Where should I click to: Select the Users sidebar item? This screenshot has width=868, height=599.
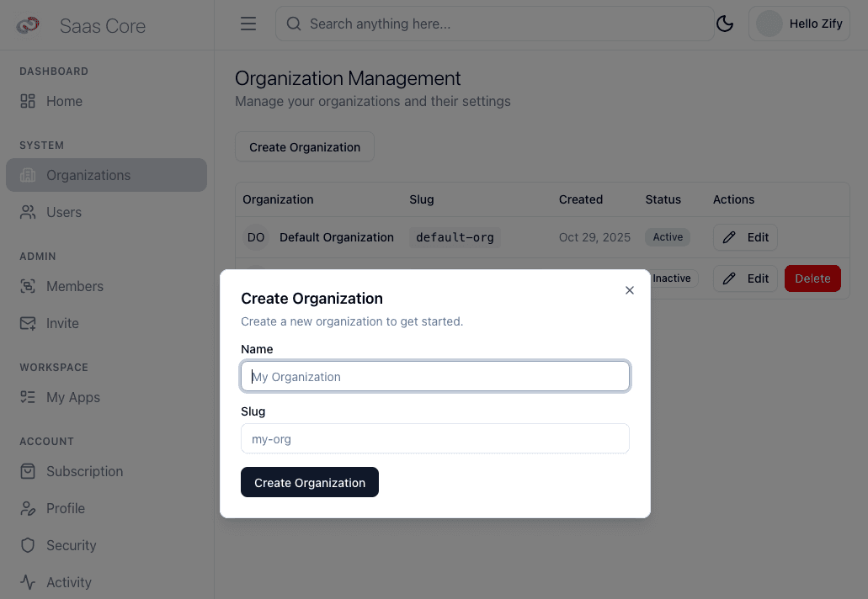click(x=63, y=212)
